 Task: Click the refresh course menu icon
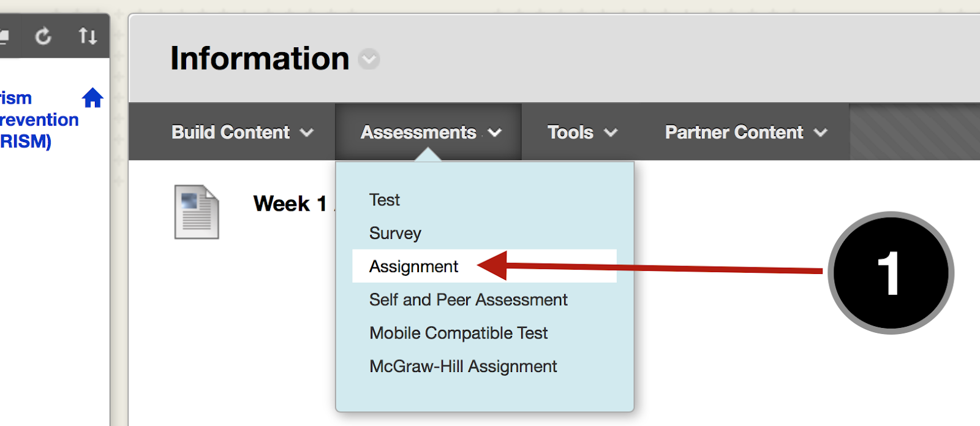43,37
